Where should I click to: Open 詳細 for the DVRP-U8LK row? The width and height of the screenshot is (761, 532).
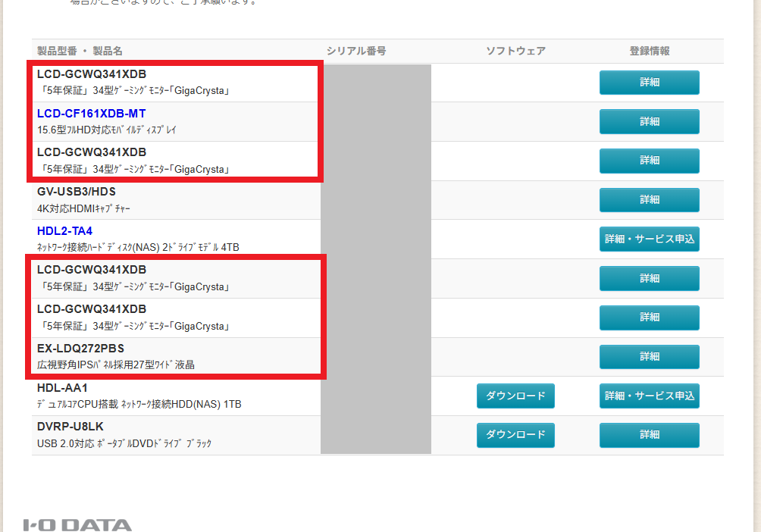coord(650,434)
